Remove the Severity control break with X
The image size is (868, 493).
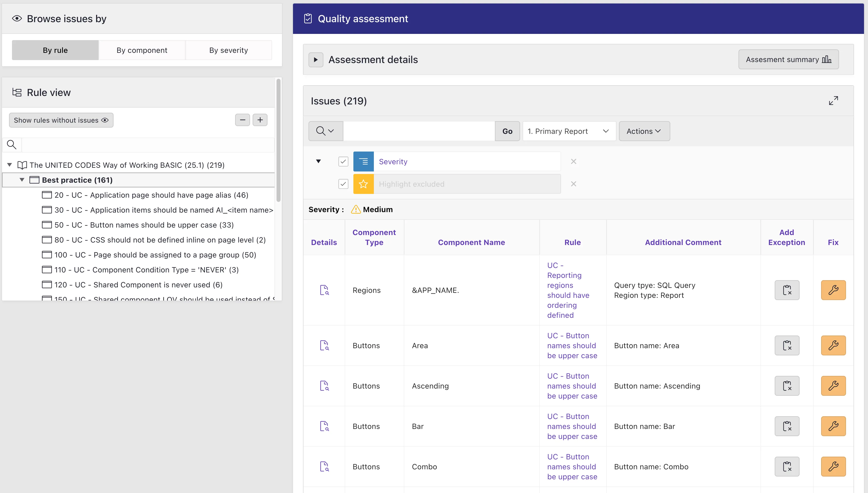[573, 162]
